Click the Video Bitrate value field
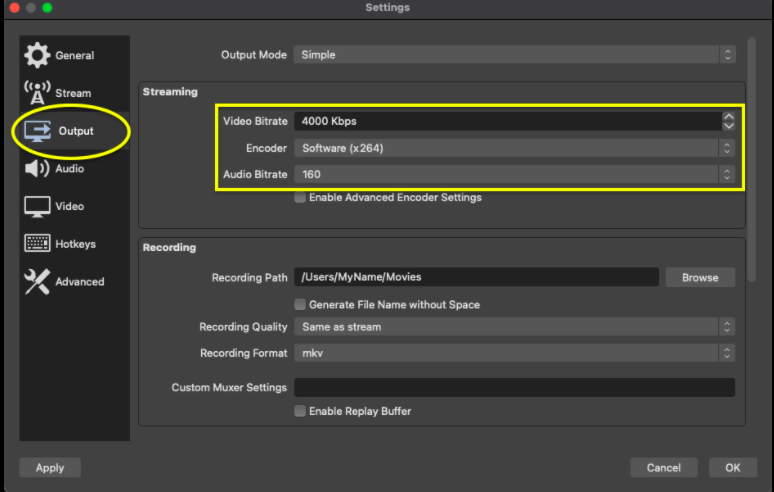774x492 pixels. tap(508, 121)
